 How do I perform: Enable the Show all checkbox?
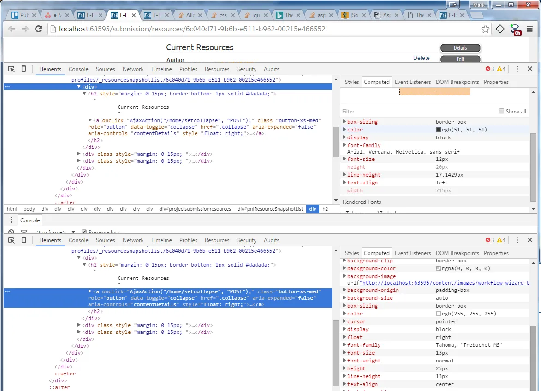501,111
